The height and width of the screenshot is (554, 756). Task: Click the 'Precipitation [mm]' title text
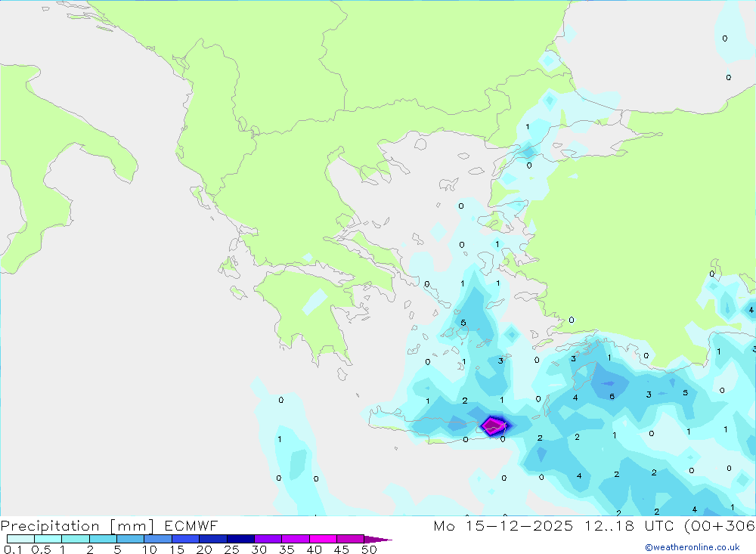coord(77,526)
